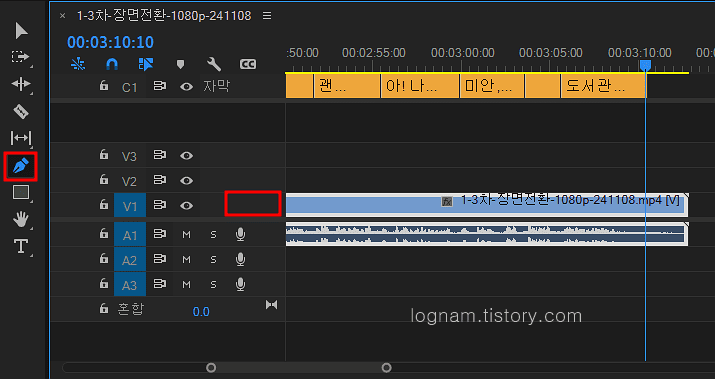Screen dimensions: 715x379
Task: Toggle lock on V2 track
Action: [x=104, y=180]
